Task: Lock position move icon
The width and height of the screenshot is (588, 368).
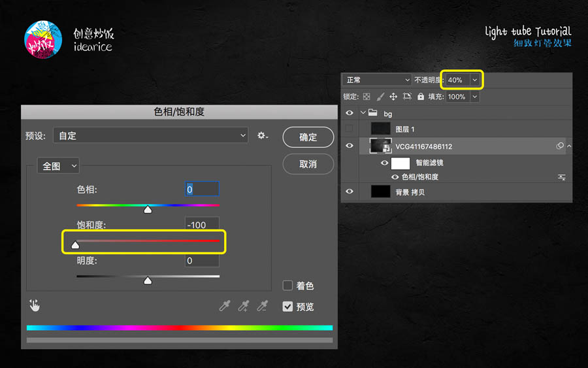Action: pos(393,97)
